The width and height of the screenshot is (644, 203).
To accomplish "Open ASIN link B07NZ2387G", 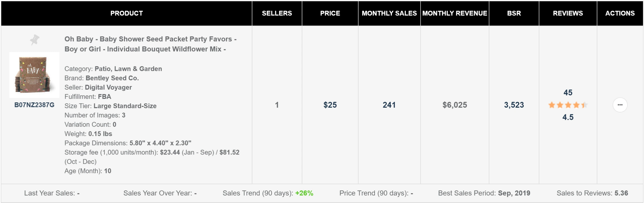I will click(x=34, y=105).
